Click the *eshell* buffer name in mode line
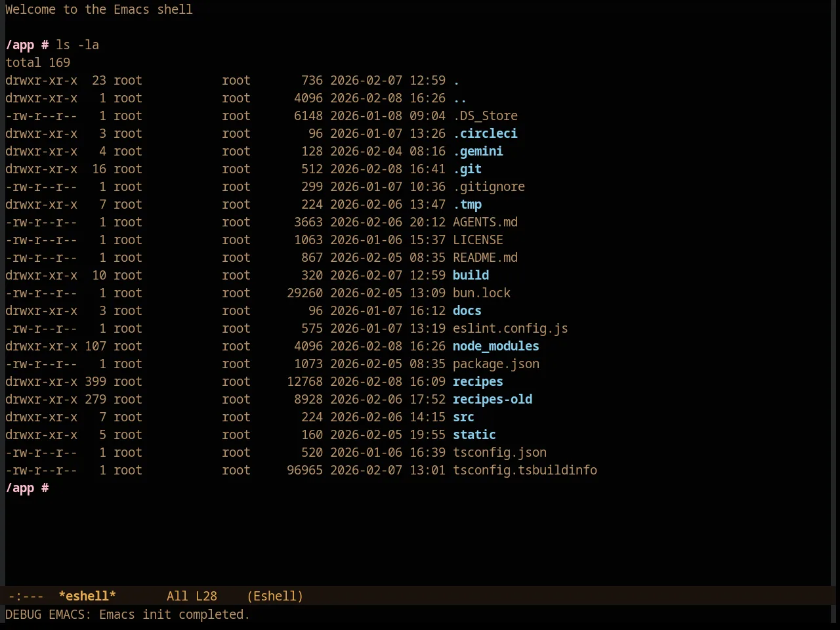This screenshot has width=840, height=630. click(x=87, y=596)
